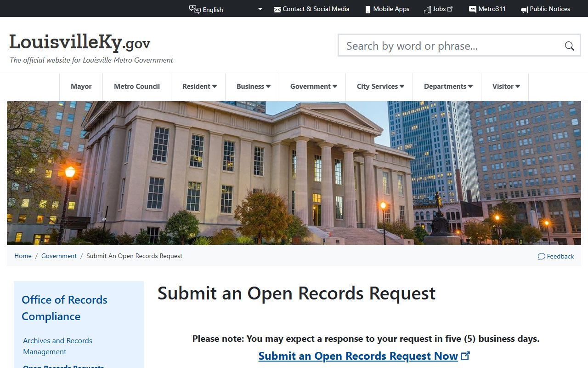Click the external link icon next to Jobs
Image resolution: width=588 pixels, height=368 pixels.
[450, 9]
